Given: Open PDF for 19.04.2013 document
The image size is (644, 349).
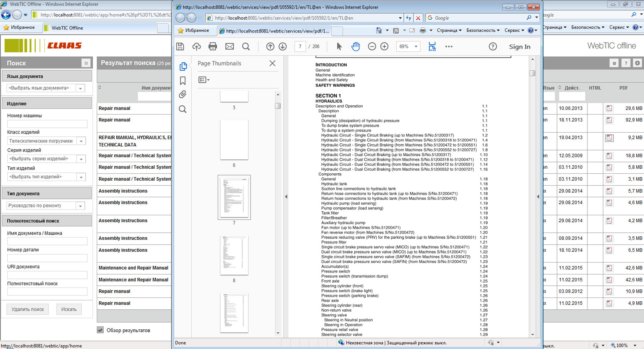Looking at the screenshot, I should pos(609,138).
